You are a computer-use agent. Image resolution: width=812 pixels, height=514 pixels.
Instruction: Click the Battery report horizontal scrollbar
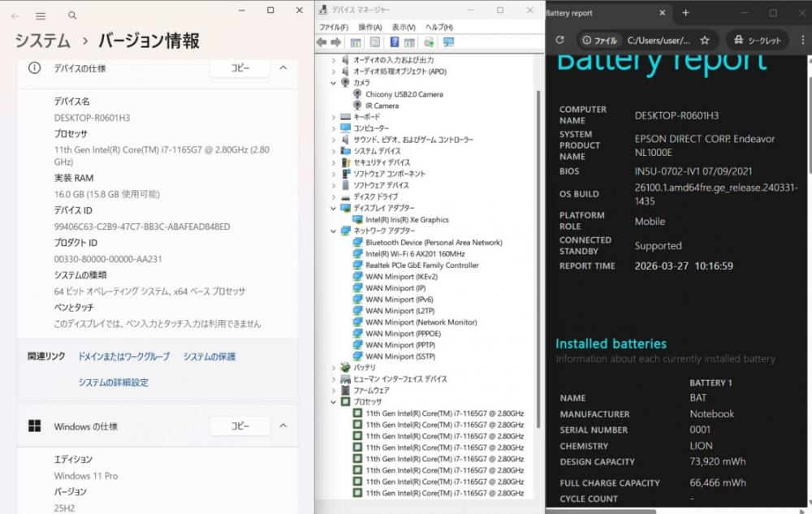point(601,512)
